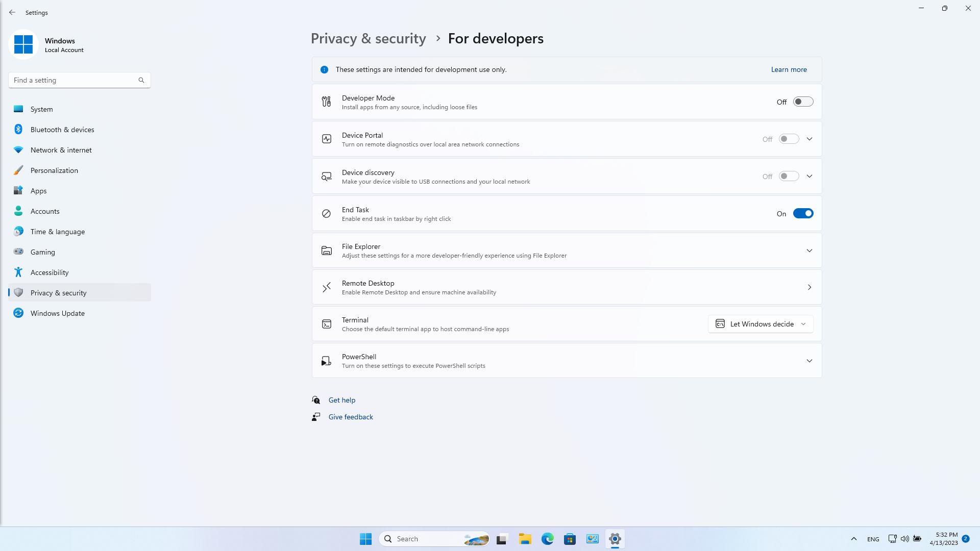Select the Bluetooth & devices icon

point(18,129)
